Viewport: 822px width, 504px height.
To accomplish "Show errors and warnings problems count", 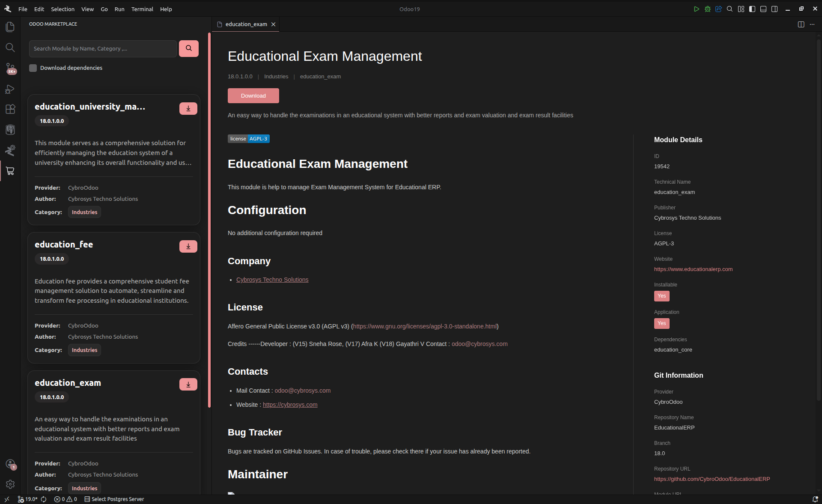I will coord(66,499).
